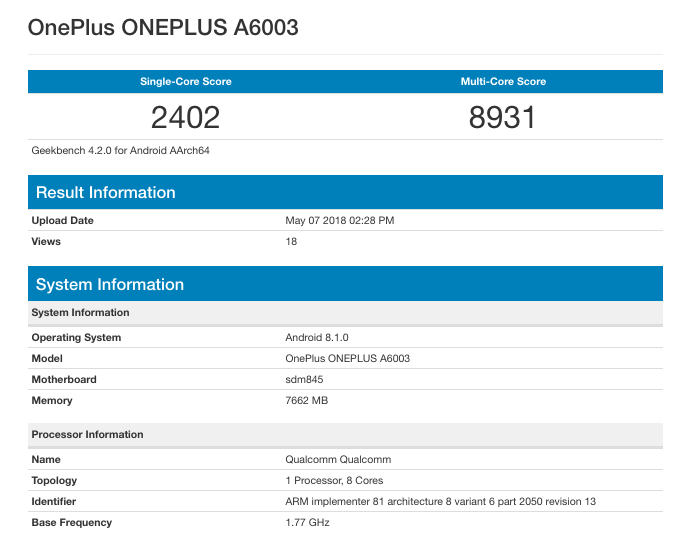This screenshot has width=692, height=539.
Task: Select the ARM implementer 81 identifier value
Action: [x=440, y=501]
